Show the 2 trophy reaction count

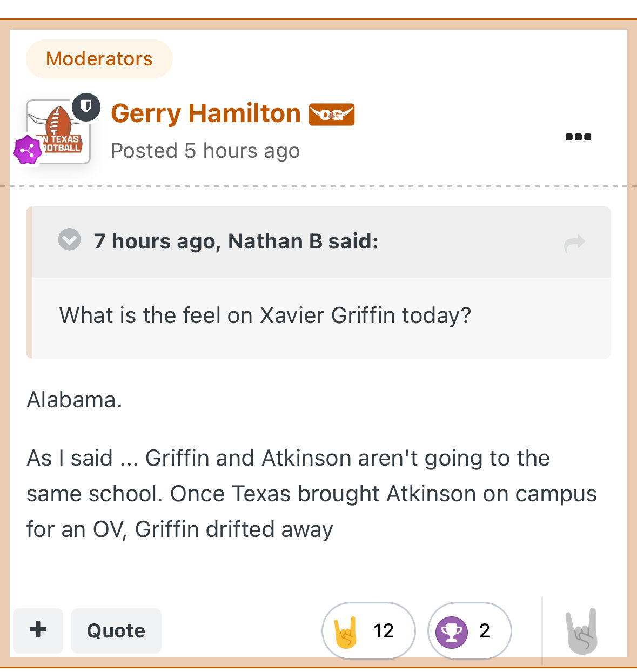(x=485, y=630)
